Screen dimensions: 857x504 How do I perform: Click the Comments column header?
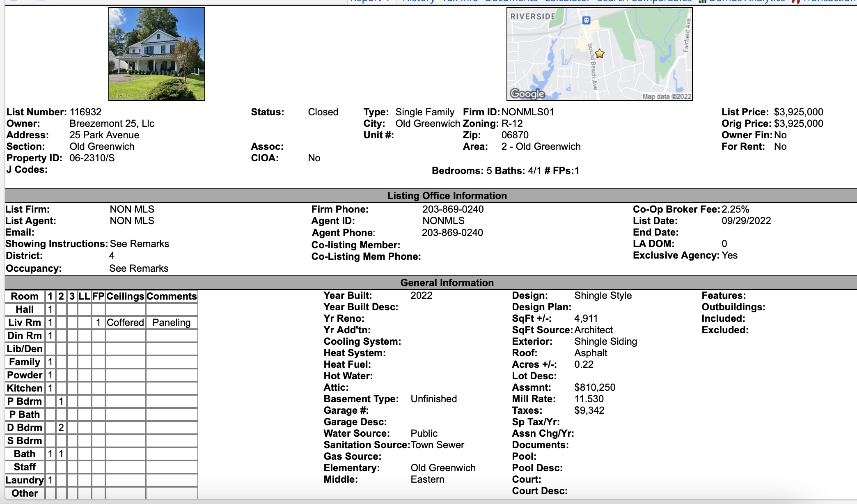(171, 296)
